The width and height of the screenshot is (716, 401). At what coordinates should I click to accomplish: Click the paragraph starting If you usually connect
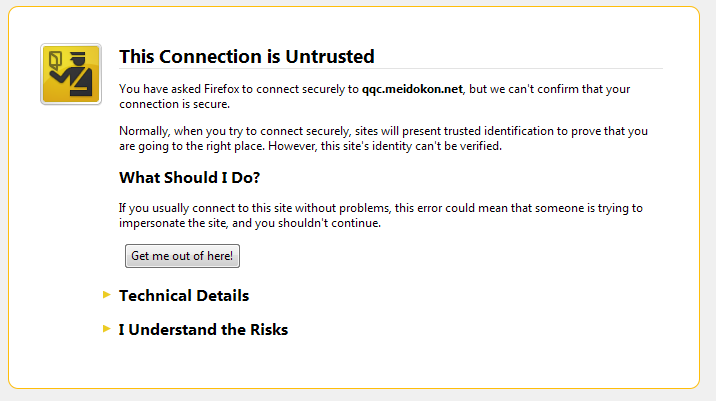(x=380, y=215)
